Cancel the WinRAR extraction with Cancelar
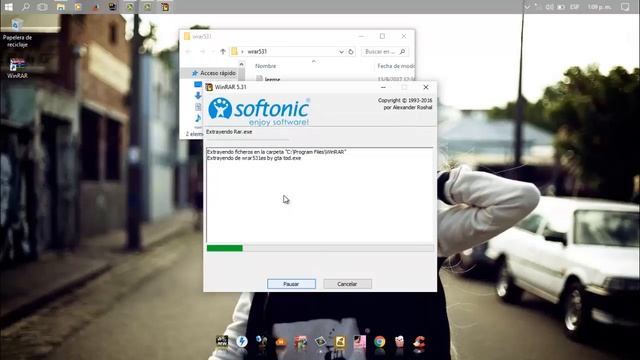 coord(347,284)
